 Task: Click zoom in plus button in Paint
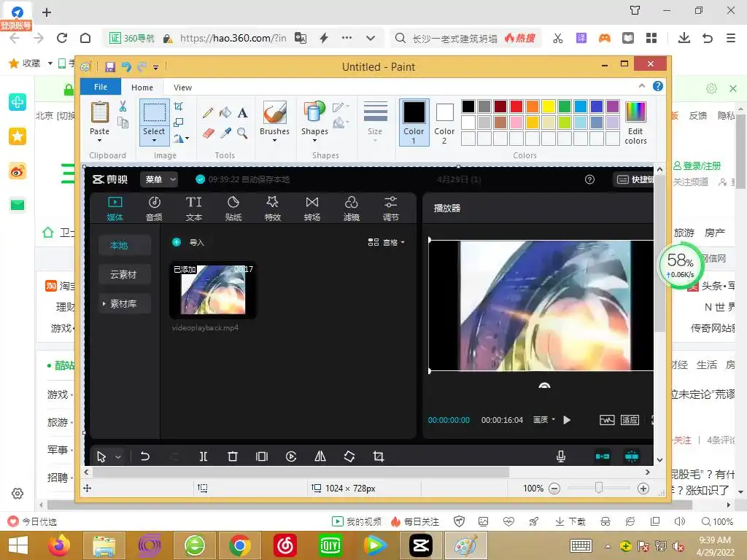click(x=643, y=489)
